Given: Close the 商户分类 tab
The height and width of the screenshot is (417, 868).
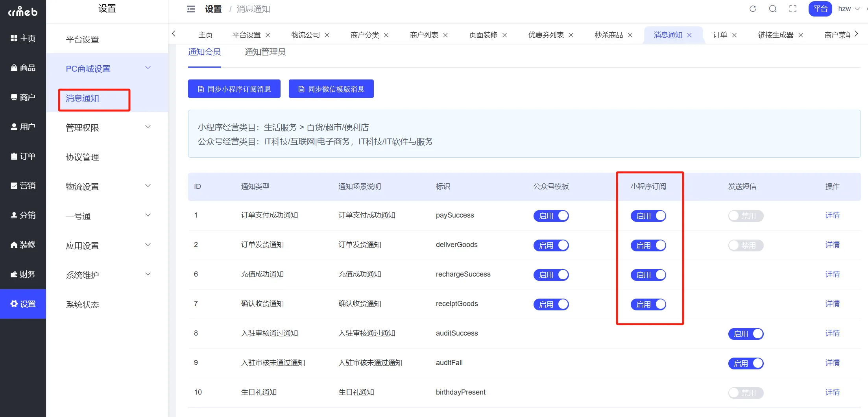Looking at the screenshot, I should (386, 35).
